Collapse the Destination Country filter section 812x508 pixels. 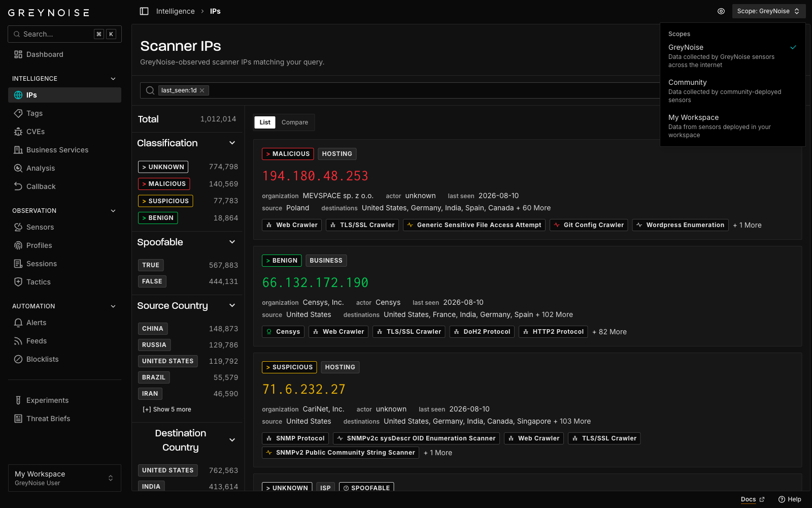(x=232, y=440)
